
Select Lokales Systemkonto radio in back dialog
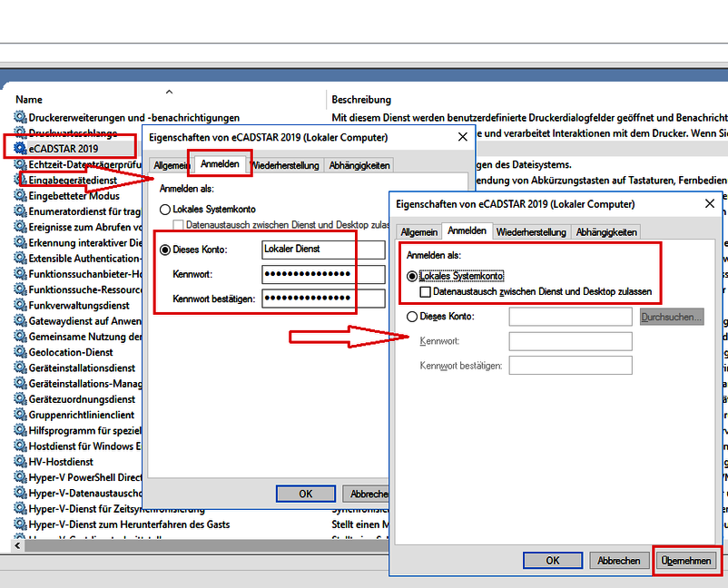pyautogui.click(x=165, y=210)
